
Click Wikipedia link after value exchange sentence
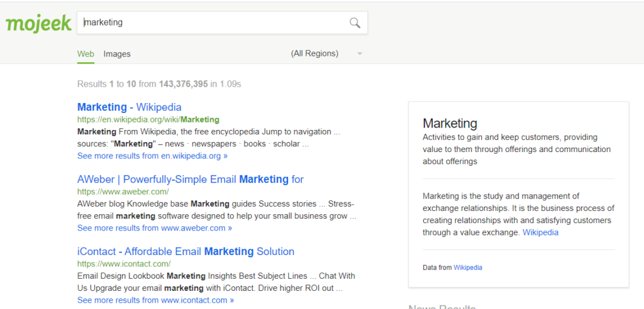[540, 232]
